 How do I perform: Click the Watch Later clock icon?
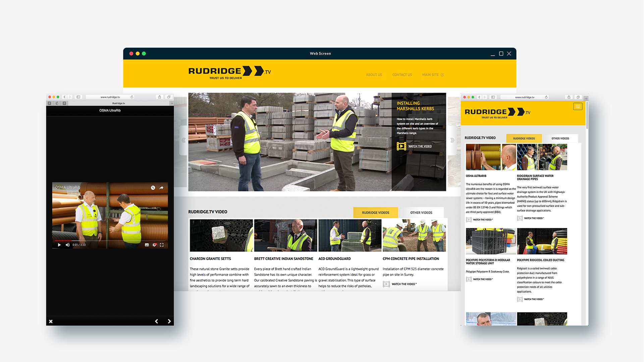pos(153,188)
